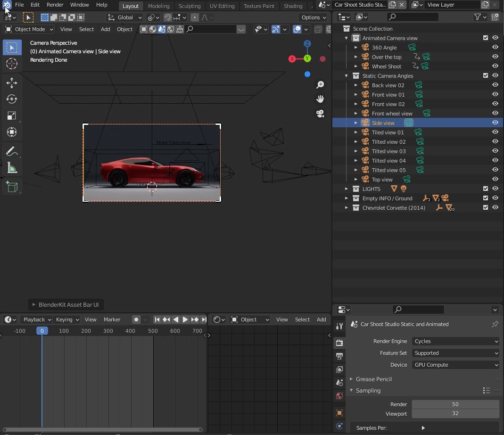Hide the Side view collection
This screenshot has height=435, width=504.
click(495, 123)
